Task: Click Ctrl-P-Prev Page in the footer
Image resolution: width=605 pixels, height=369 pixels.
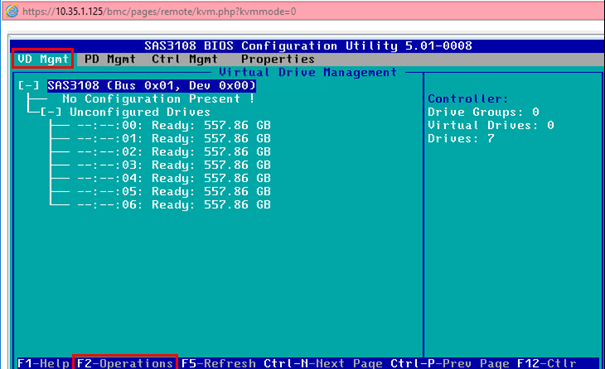Action: pyautogui.click(x=450, y=363)
